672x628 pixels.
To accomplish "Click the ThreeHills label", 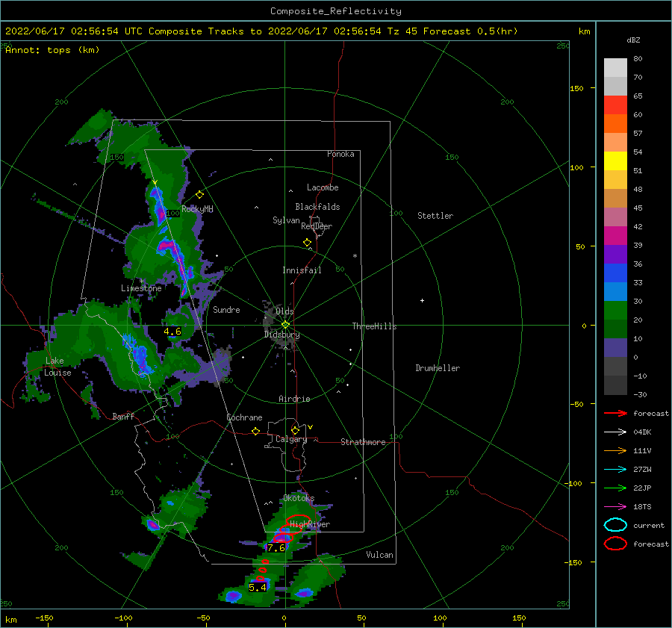I will click(375, 326).
